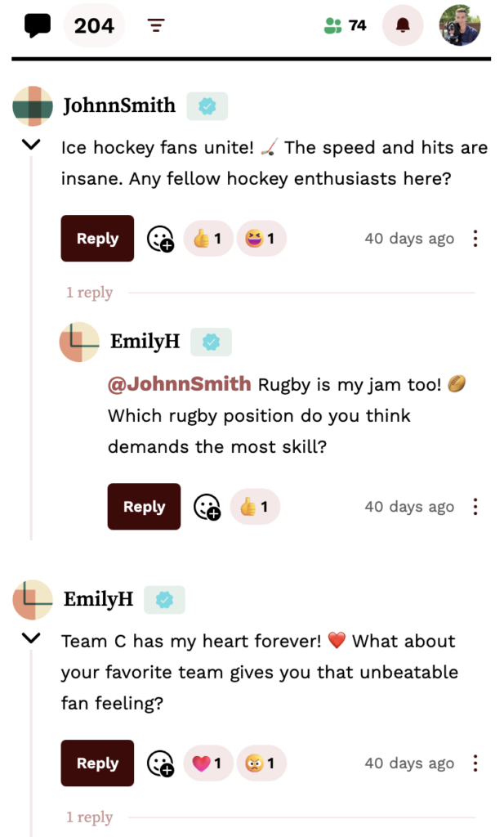Collapse EmilyH's Team C thread
Screen dimensions: 504x837
click(x=31, y=638)
